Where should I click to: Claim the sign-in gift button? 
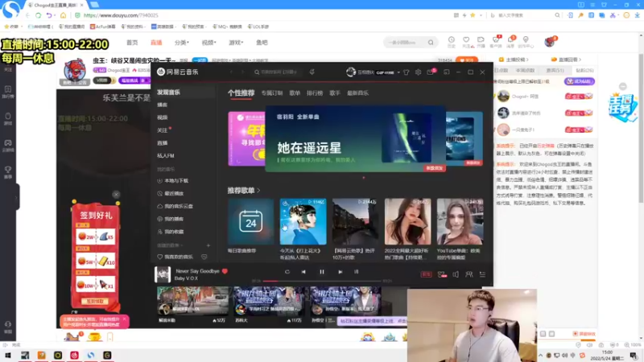point(95,301)
